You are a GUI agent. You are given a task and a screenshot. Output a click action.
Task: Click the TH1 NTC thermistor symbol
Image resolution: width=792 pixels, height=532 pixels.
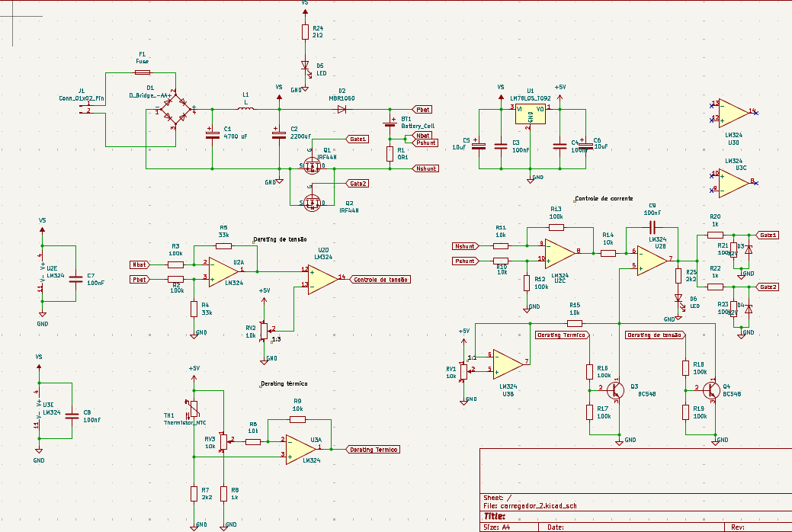pos(194,409)
